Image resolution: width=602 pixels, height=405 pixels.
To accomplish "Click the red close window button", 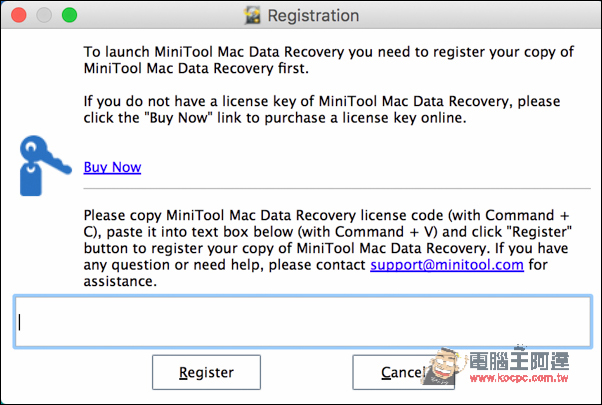I will point(18,15).
